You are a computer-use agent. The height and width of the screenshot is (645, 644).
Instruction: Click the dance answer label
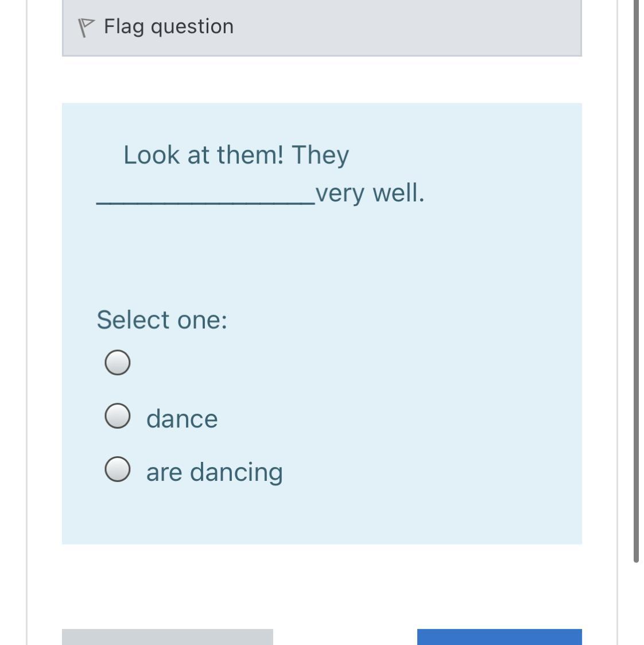(x=182, y=418)
